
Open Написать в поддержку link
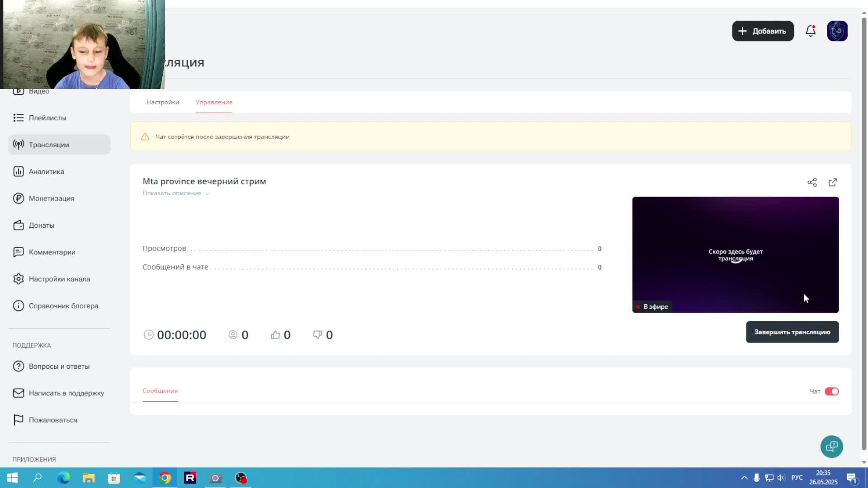coord(66,393)
